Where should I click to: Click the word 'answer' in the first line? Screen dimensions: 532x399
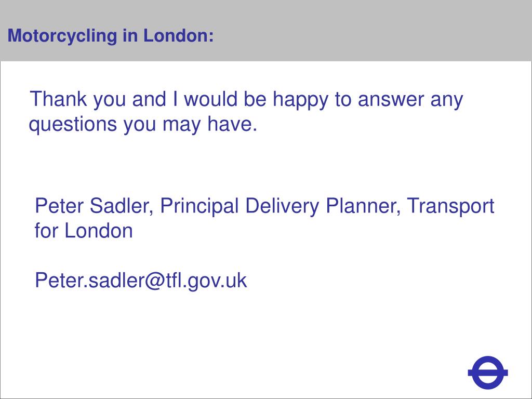click(x=391, y=100)
